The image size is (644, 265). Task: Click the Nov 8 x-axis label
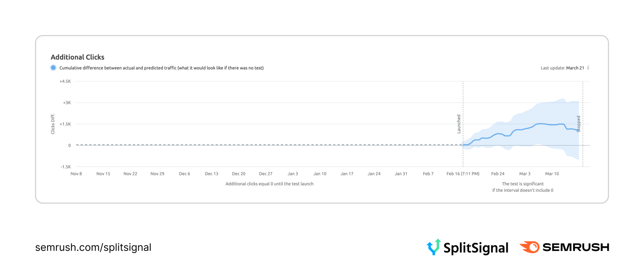tap(76, 174)
